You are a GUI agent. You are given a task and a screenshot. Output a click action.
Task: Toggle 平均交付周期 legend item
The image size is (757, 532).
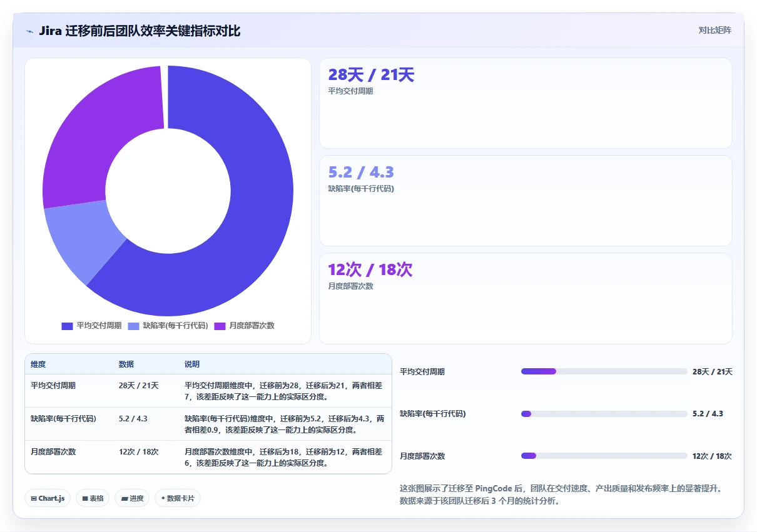coord(91,326)
